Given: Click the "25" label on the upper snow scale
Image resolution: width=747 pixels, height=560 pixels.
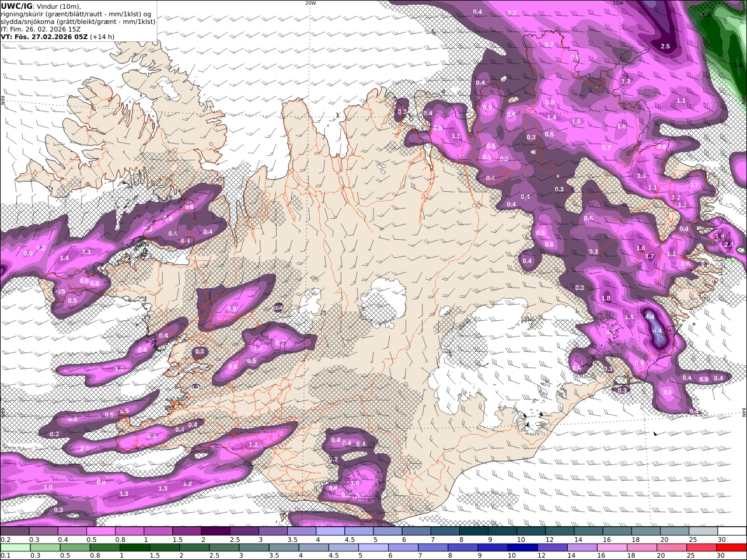Looking at the screenshot, I should click(x=693, y=540).
